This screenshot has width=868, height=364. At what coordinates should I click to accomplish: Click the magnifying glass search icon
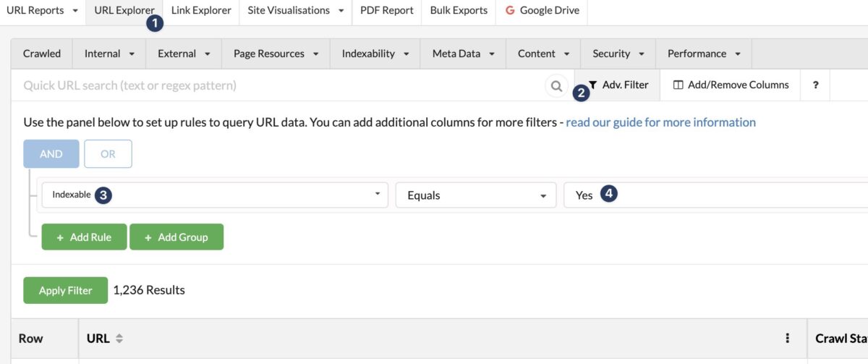pos(556,86)
